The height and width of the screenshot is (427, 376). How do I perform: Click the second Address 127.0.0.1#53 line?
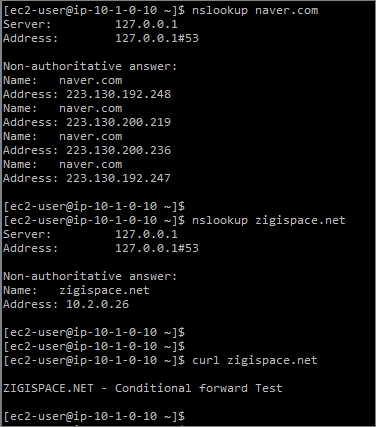click(101, 248)
